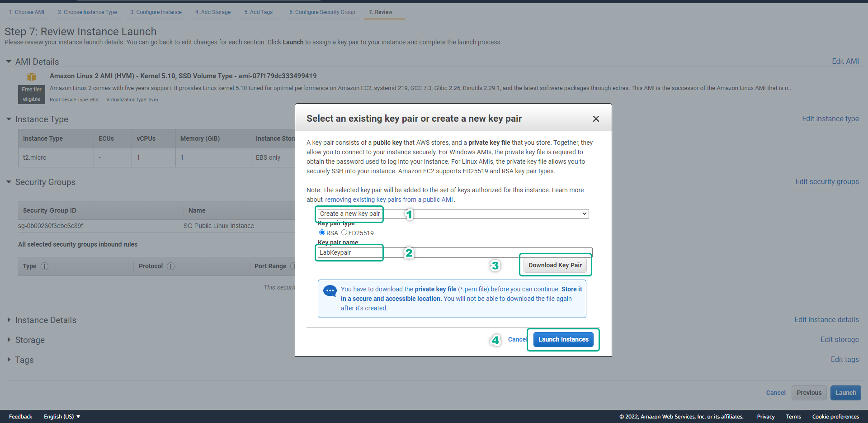
Task: Click the info icon next to Protocol
Action: coord(170,266)
